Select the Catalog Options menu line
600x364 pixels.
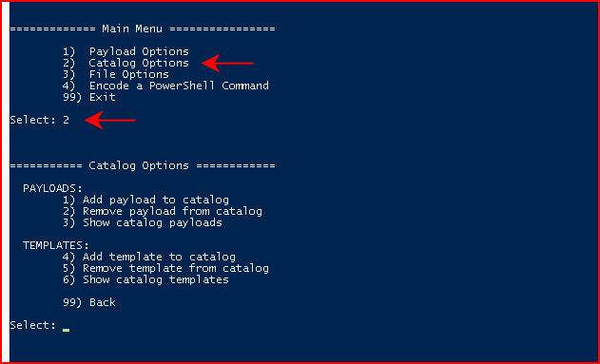tap(126, 63)
